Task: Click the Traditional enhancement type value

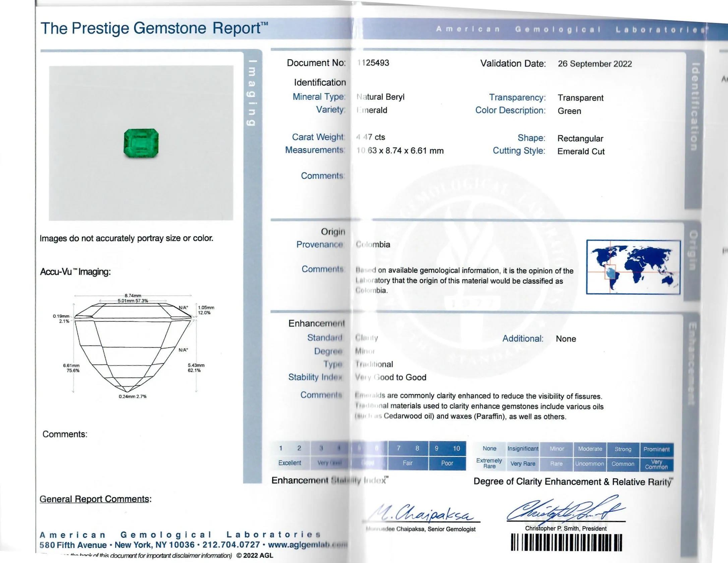Action: (x=374, y=364)
